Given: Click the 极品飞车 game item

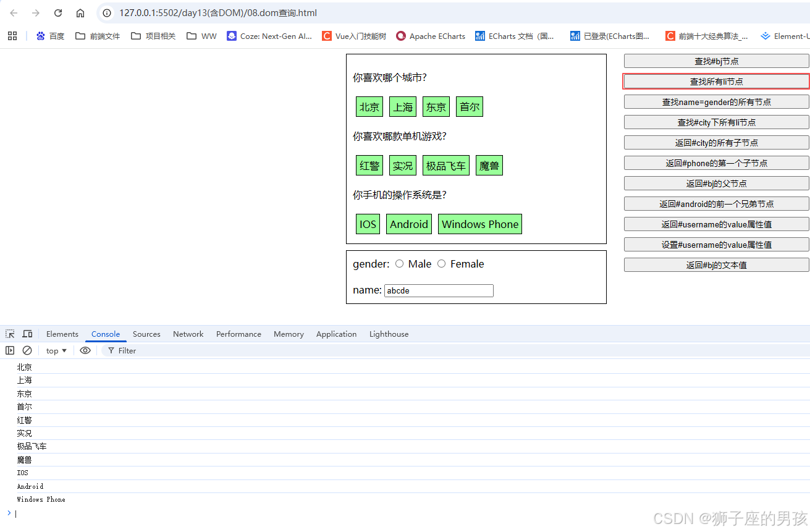Looking at the screenshot, I should point(446,165).
